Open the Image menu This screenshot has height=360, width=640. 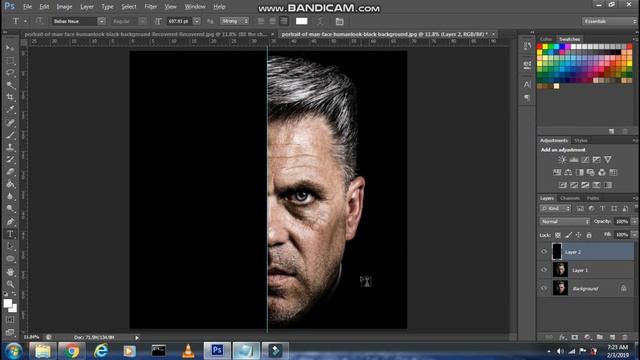(x=64, y=7)
